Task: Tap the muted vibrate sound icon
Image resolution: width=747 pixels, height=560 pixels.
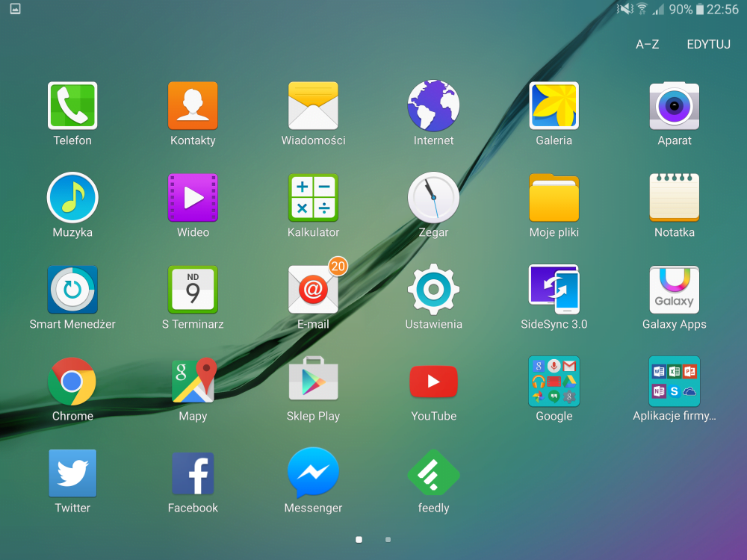Action: 624,9
